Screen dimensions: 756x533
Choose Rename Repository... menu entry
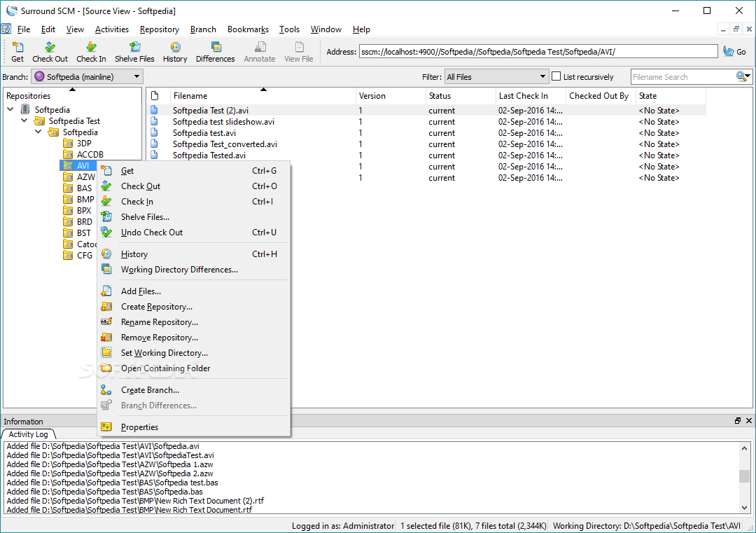click(x=194, y=322)
